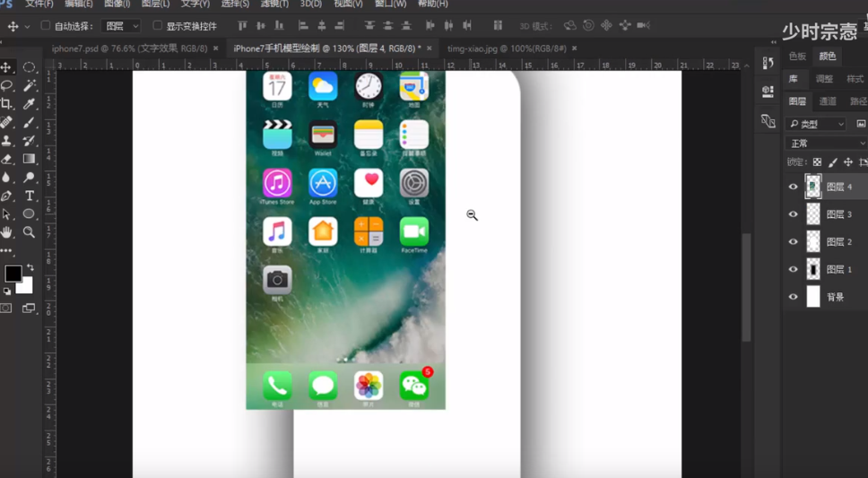
Task: Select the Eraser tool
Action: tap(6, 159)
